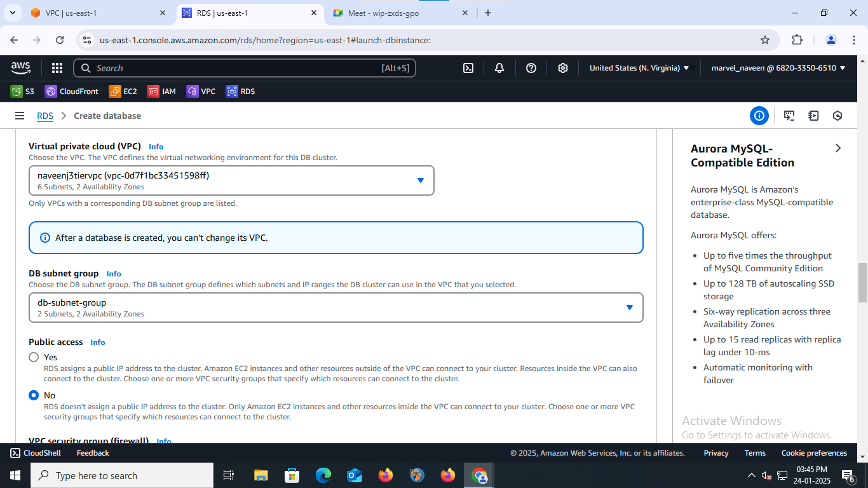Open the IAM service shortcut
Screen dimensions: 868x488
161,91
